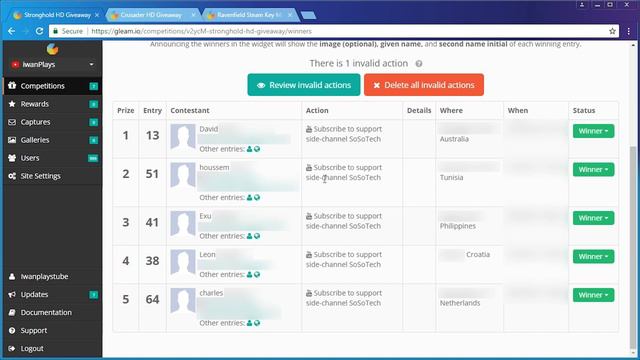Open Users in the sidebar
640x360 pixels.
tap(53, 158)
